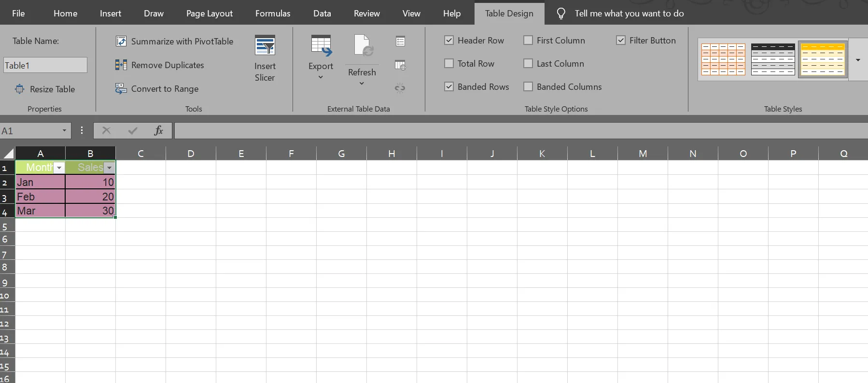Toggle the Banded Rows checkbox

[x=449, y=86]
